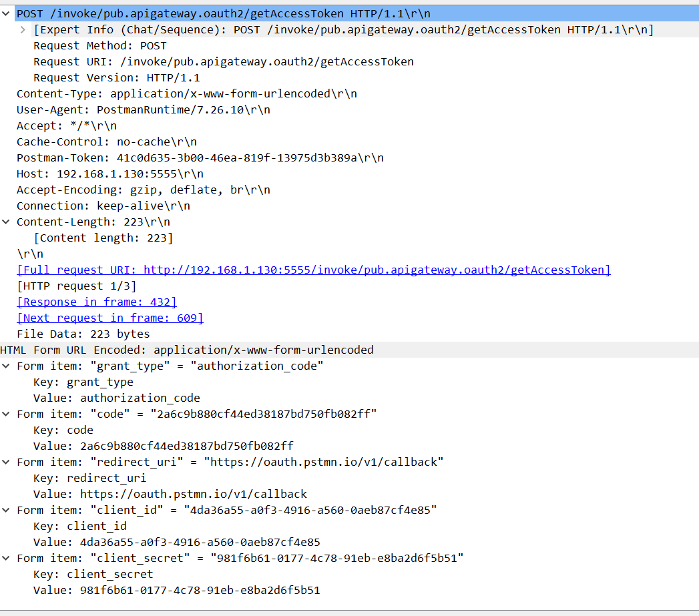Expand the Expert Info Chat/Sequence entry

(x=23, y=29)
